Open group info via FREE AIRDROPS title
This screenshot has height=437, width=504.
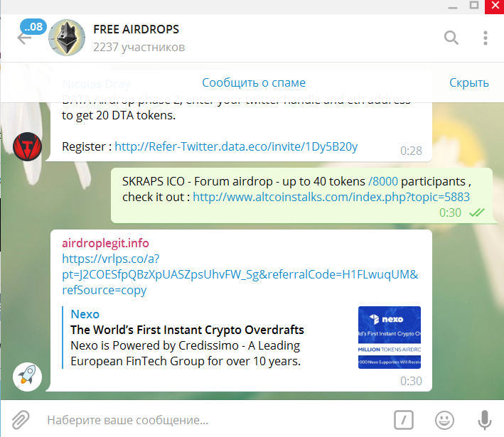[136, 29]
